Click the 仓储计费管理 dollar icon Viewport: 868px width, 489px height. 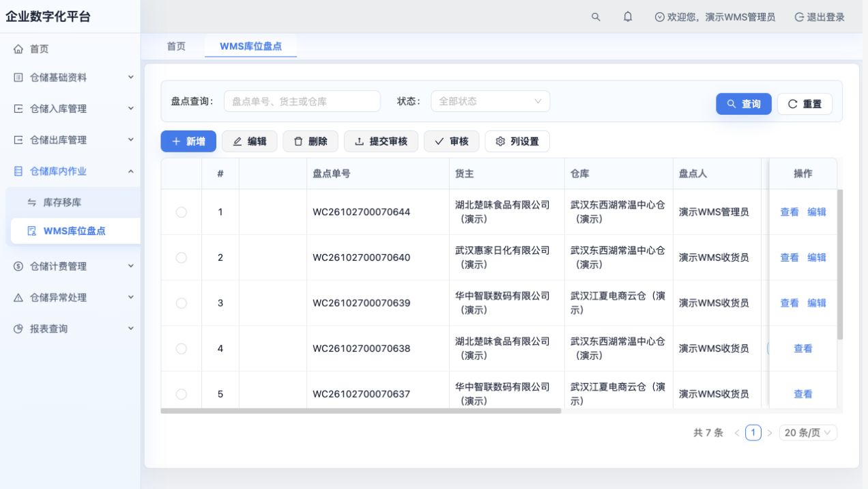(18, 266)
